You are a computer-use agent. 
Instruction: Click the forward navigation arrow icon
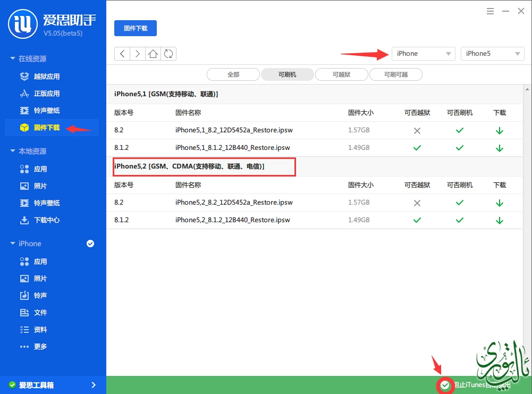click(138, 54)
